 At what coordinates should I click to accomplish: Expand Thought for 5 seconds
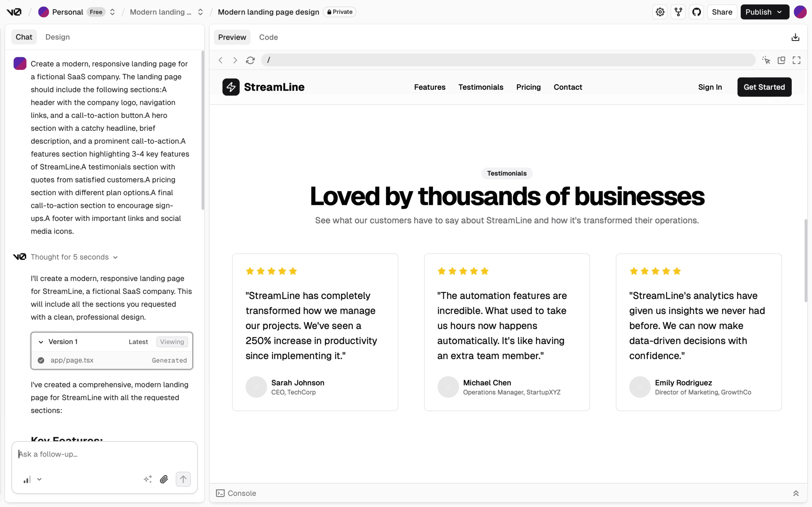point(74,257)
